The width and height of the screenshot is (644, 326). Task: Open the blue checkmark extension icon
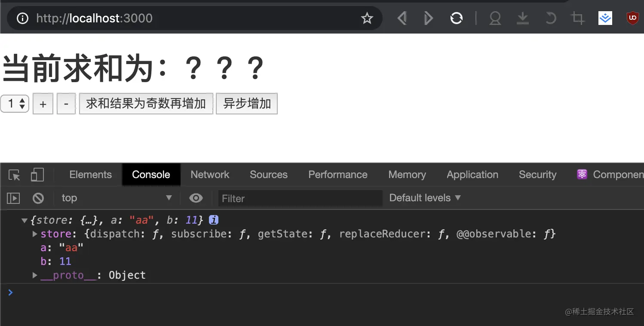(x=605, y=18)
